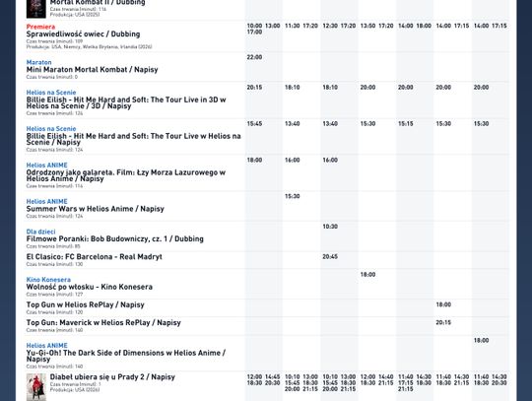The height and width of the screenshot is (401, 532).
Task: Open the Mortal Kombat II poster thumbnail
Action: click(36, 9)
